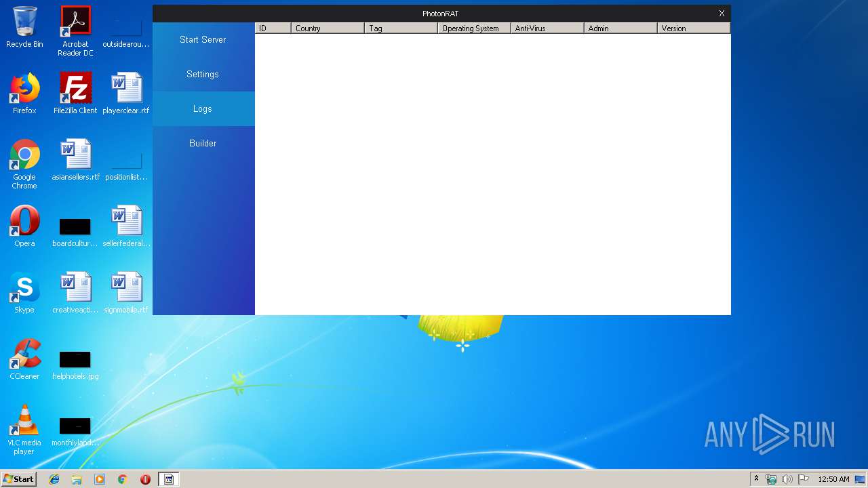Select the Firefox desktop icon
This screenshot has width=868, height=488.
click(24, 94)
